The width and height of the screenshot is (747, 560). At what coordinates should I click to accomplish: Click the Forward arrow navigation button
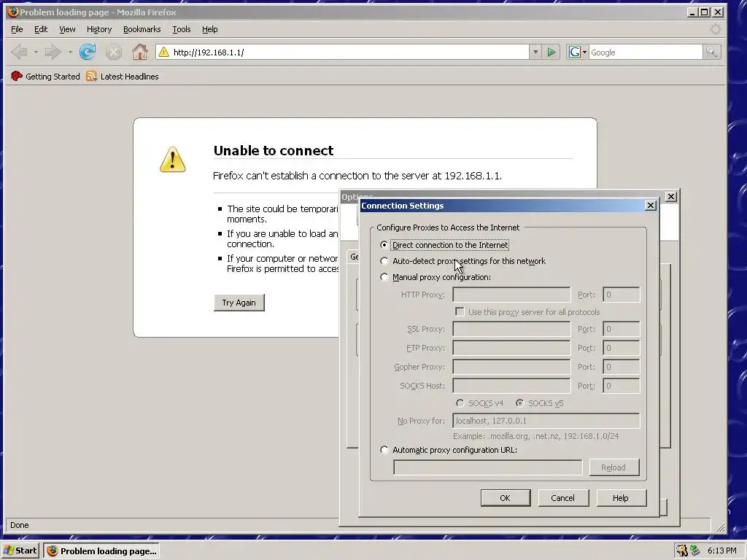click(53, 52)
